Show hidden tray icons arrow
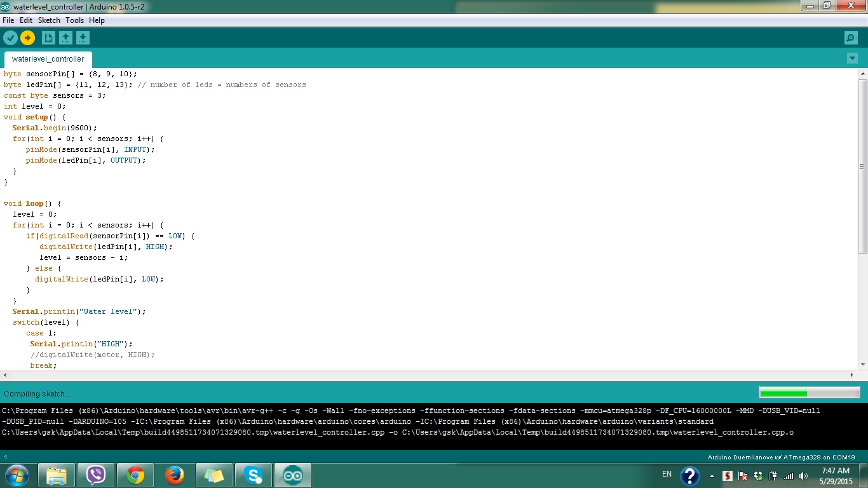This screenshot has width=868, height=488. coord(712,476)
